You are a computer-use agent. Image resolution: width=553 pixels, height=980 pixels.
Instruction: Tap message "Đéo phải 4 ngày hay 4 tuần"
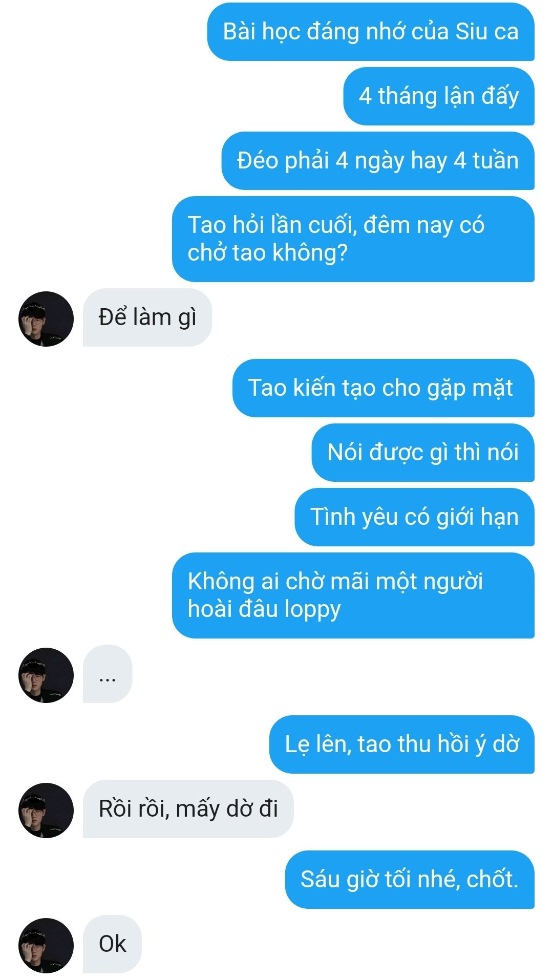378,161
